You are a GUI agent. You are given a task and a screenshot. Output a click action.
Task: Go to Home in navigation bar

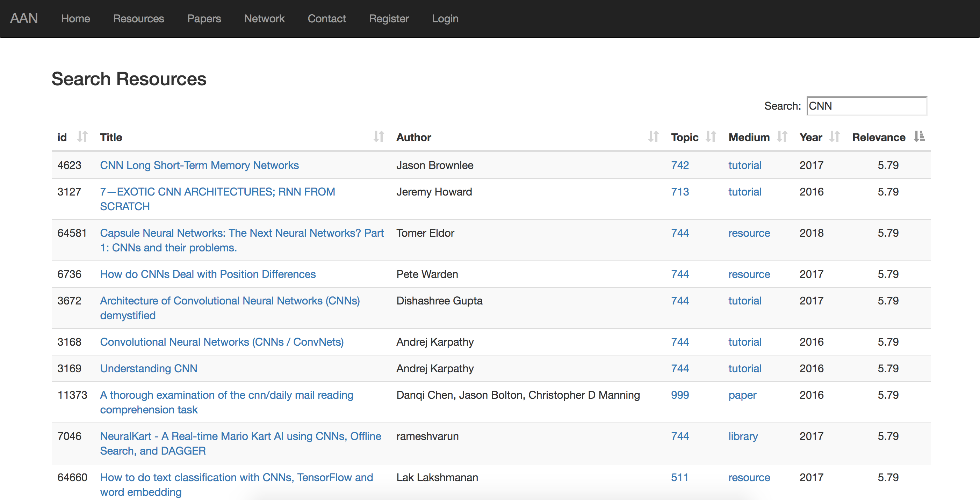coord(76,19)
